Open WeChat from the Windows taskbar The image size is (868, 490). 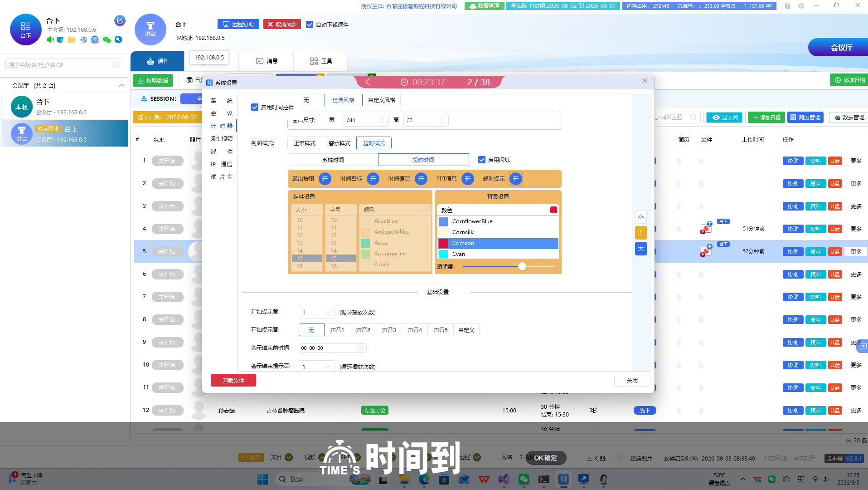click(x=524, y=479)
